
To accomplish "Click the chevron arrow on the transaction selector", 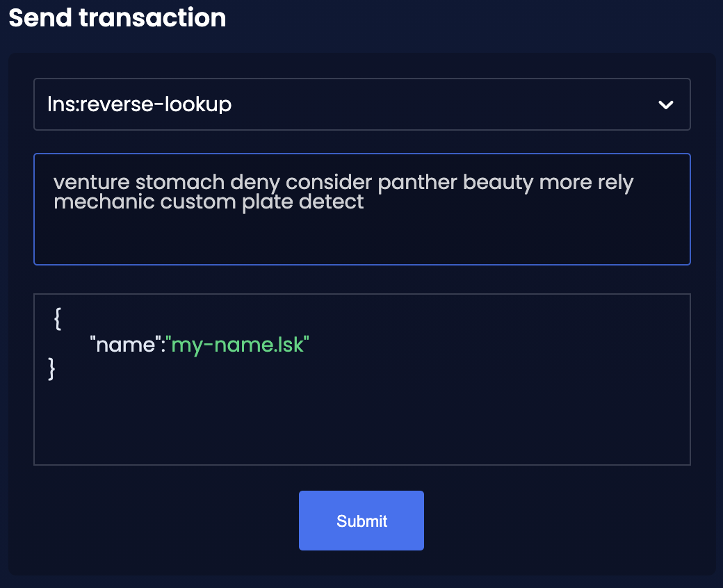I will click(666, 105).
